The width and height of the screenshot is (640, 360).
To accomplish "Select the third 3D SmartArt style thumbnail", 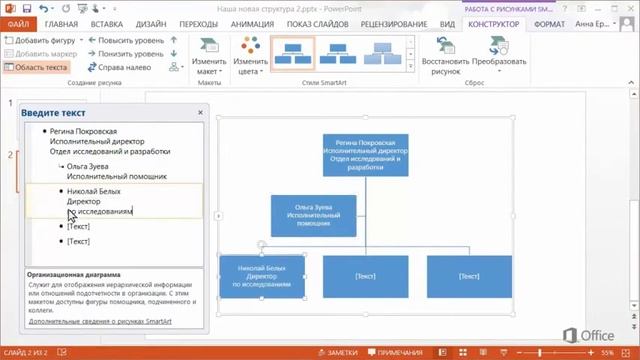I will [x=382, y=54].
